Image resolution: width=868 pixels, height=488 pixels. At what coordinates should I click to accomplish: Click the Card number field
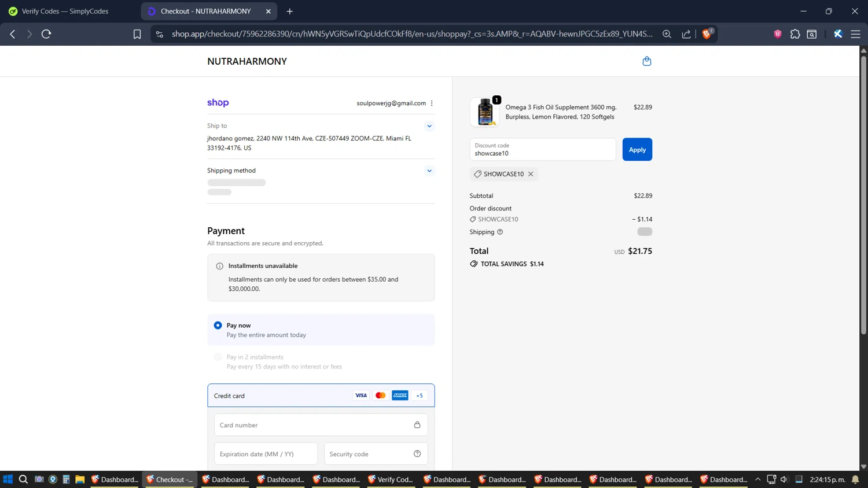pyautogui.click(x=321, y=425)
